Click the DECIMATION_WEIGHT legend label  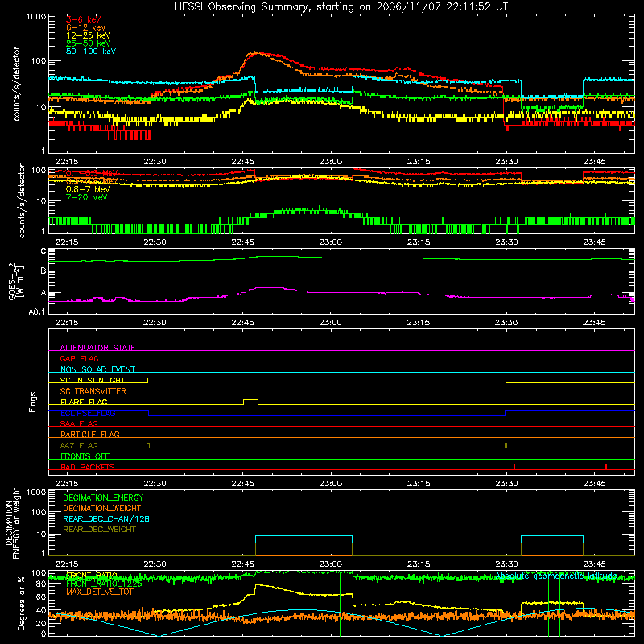[102, 508]
